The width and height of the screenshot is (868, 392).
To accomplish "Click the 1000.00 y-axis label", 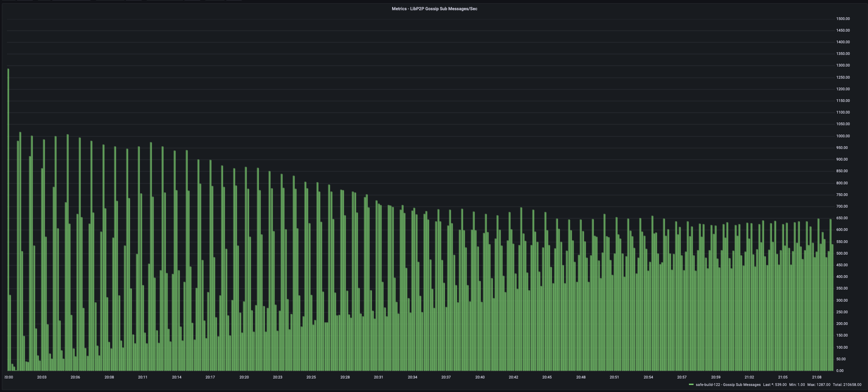I will [843, 136].
